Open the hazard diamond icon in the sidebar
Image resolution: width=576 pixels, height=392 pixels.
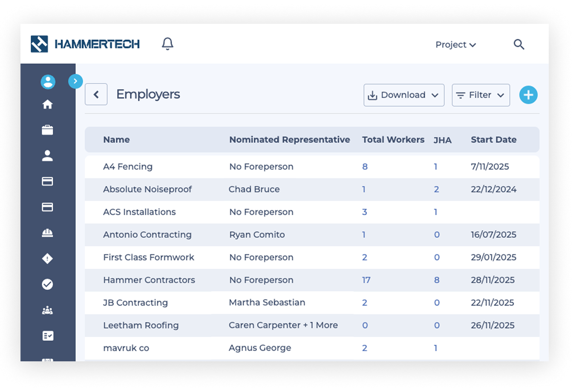(x=48, y=259)
